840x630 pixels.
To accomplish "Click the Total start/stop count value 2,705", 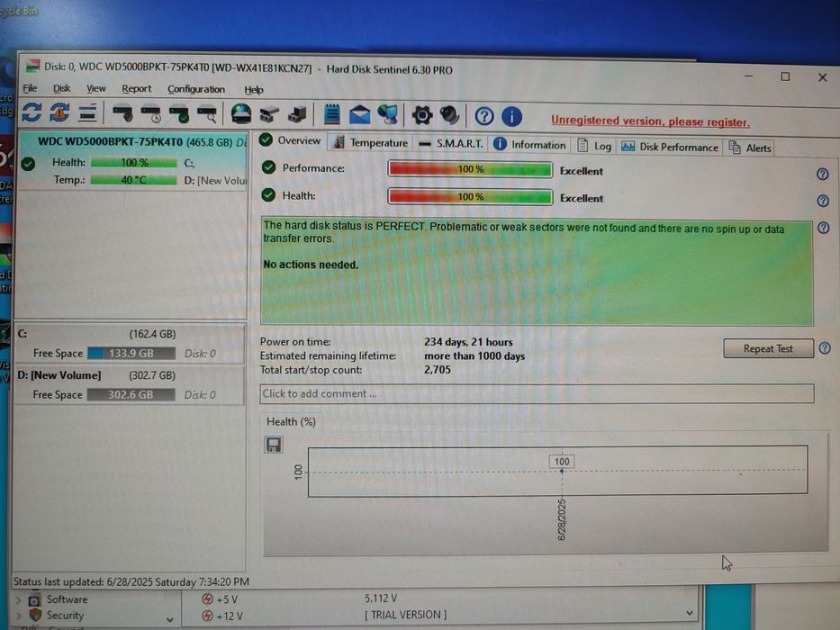I will [x=438, y=370].
